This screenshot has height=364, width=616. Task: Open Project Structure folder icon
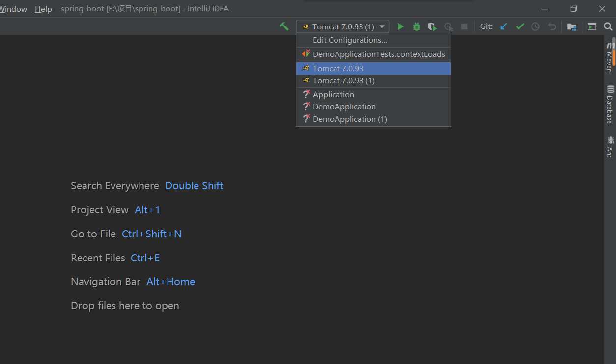click(572, 26)
